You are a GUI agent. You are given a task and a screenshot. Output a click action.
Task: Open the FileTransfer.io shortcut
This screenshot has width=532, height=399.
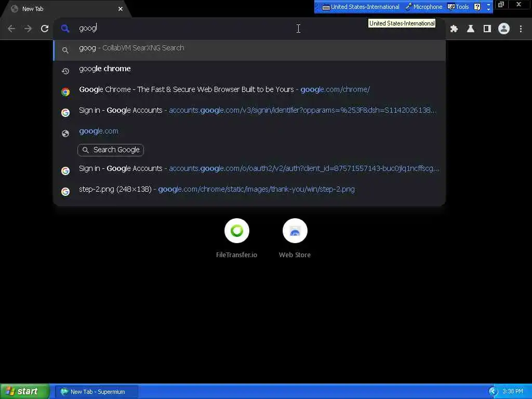pyautogui.click(x=237, y=238)
